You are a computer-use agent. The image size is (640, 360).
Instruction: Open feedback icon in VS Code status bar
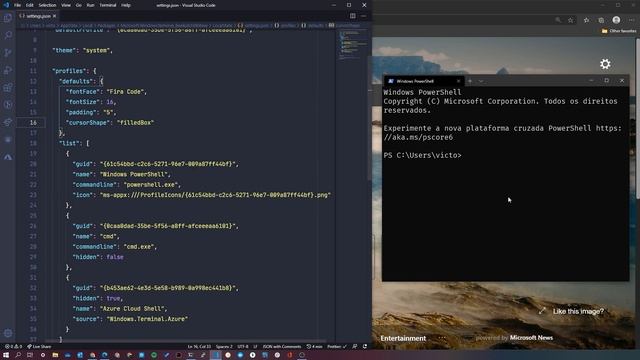click(355, 347)
